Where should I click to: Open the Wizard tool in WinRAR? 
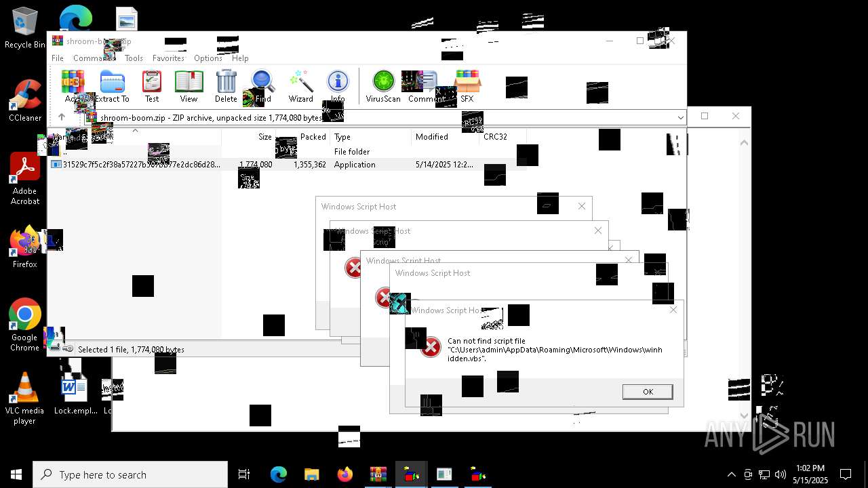tap(300, 86)
